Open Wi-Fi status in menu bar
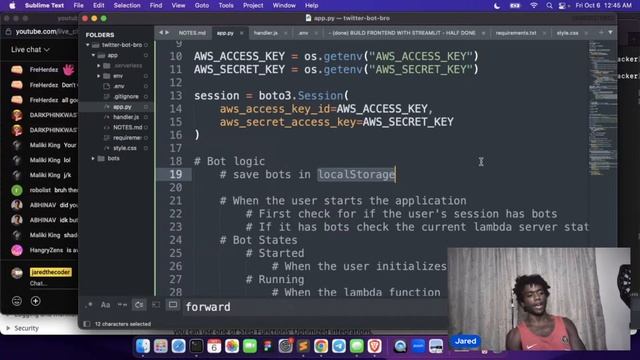The width and height of the screenshot is (640, 360). pos(533,5)
